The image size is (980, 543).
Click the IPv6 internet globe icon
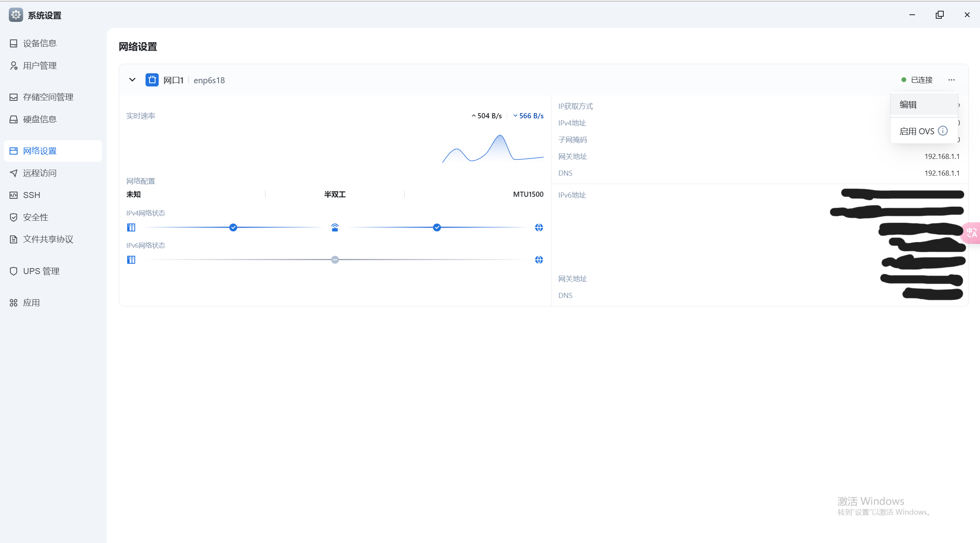coord(539,260)
